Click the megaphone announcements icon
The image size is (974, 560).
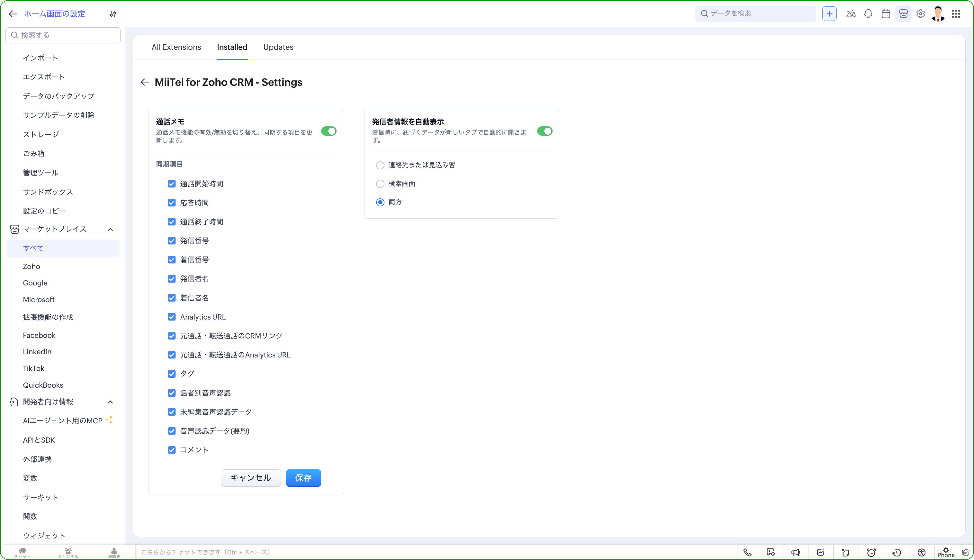pyautogui.click(x=796, y=552)
